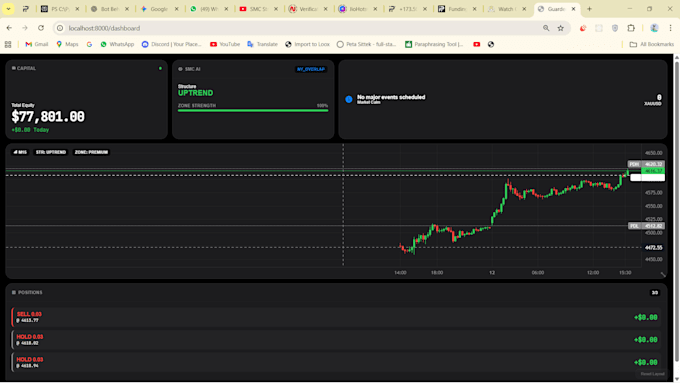The height and width of the screenshot is (383, 680).
Task: Click the ZONE: PREMIUM chart chip
Action: 91,152
